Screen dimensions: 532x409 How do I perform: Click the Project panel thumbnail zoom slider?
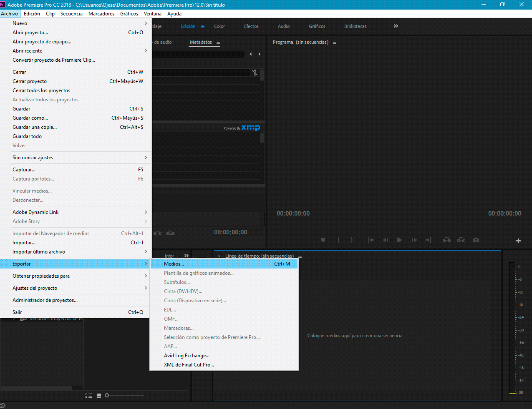coord(107,395)
